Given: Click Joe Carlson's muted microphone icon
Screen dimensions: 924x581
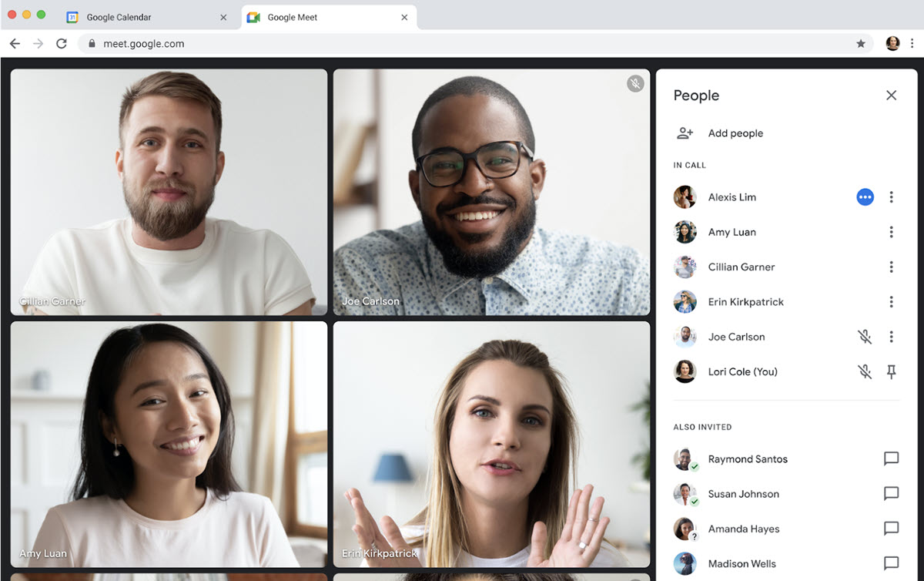Looking at the screenshot, I should (x=865, y=337).
